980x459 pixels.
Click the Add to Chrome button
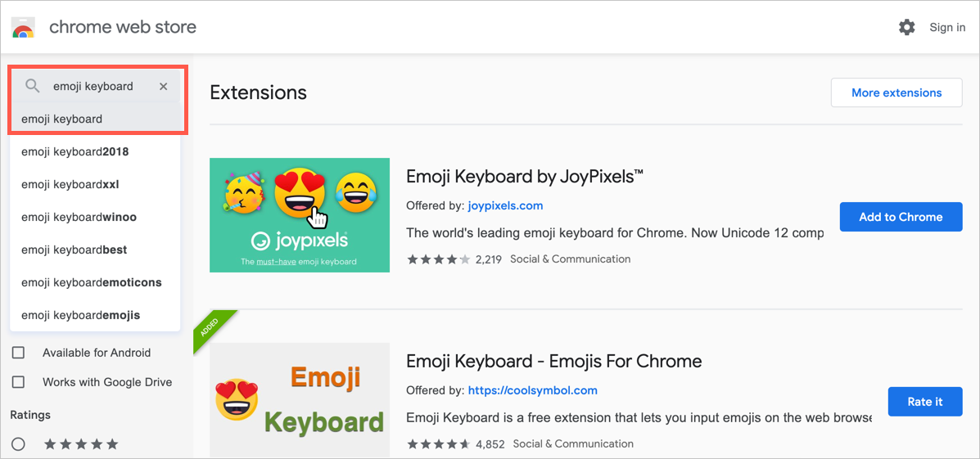click(901, 217)
